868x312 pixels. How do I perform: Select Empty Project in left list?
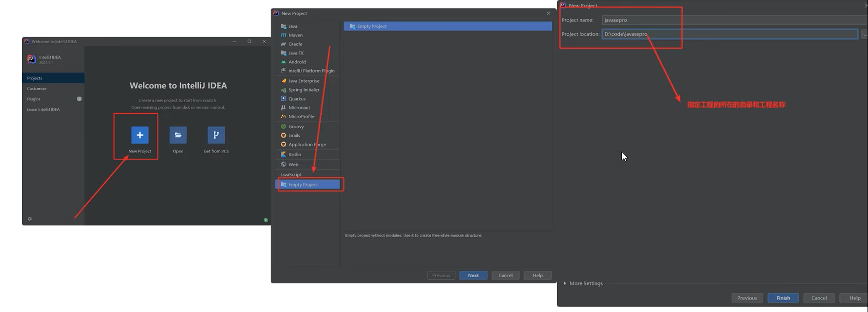click(x=307, y=185)
